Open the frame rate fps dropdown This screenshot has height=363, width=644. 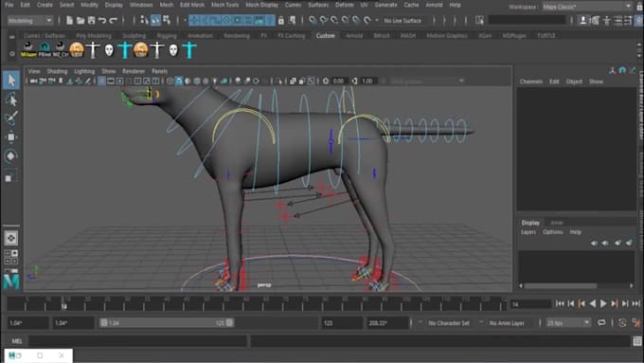point(568,323)
